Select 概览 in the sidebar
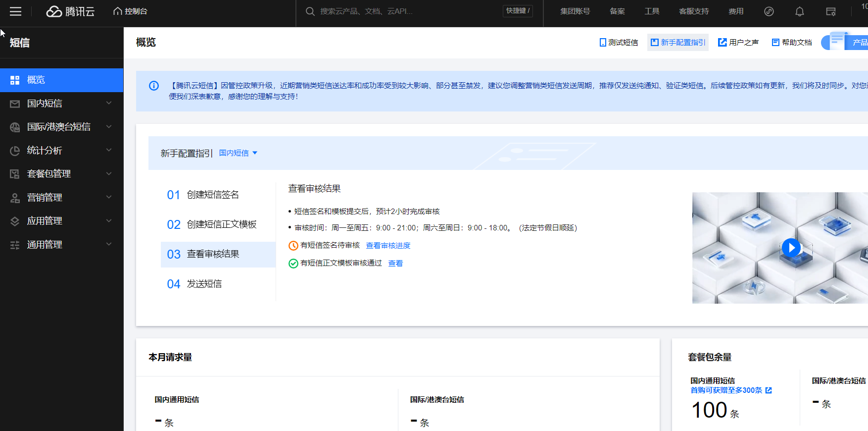The image size is (868, 431). point(61,80)
